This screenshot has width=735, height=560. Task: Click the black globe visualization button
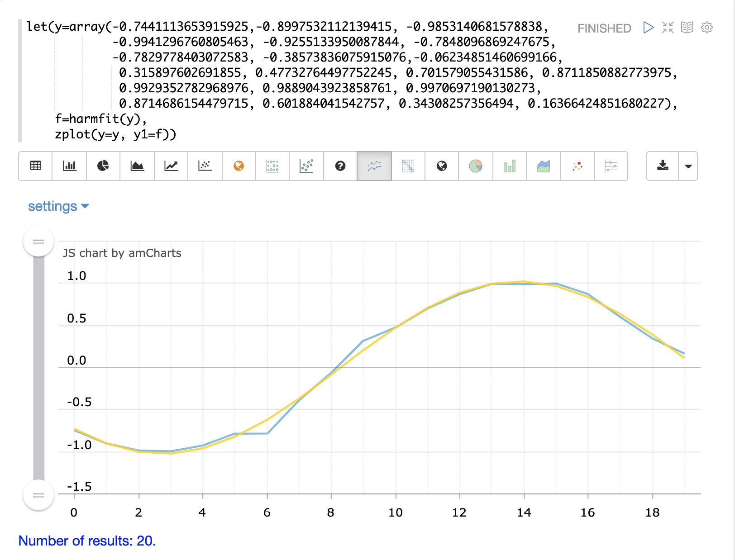pyautogui.click(x=442, y=166)
